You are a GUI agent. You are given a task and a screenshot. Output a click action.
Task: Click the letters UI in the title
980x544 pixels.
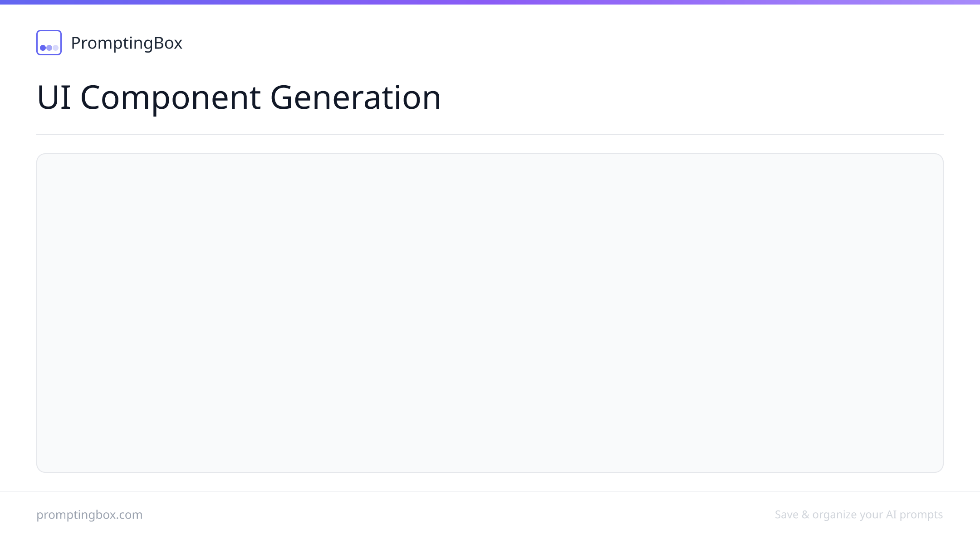[x=54, y=97]
